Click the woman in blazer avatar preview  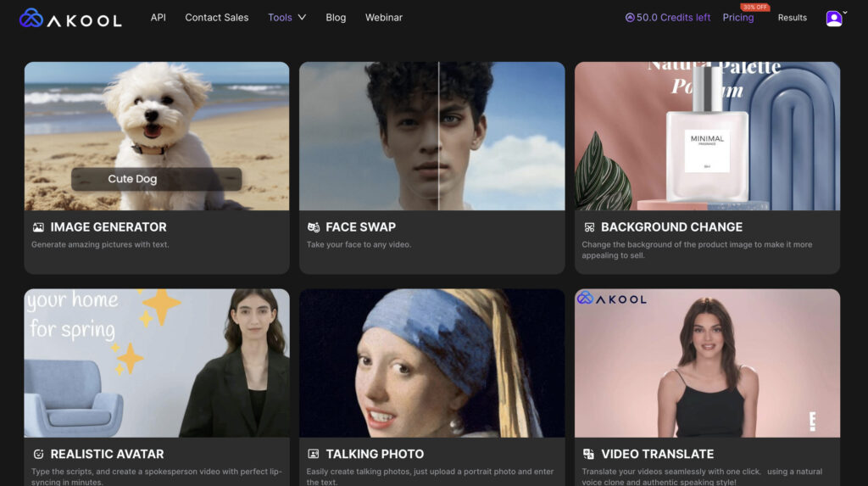pyautogui.click(x=157, y=363)
